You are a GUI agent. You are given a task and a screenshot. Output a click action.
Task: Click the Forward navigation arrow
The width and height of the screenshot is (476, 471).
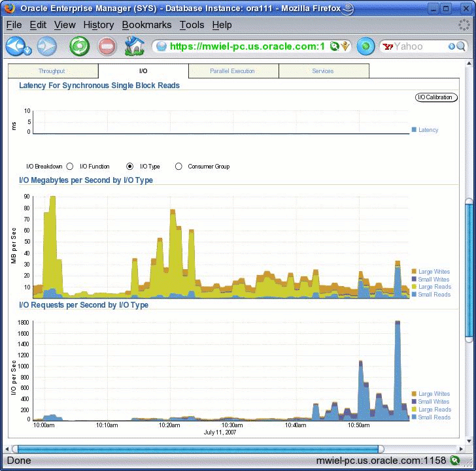(x=47, y=46)
